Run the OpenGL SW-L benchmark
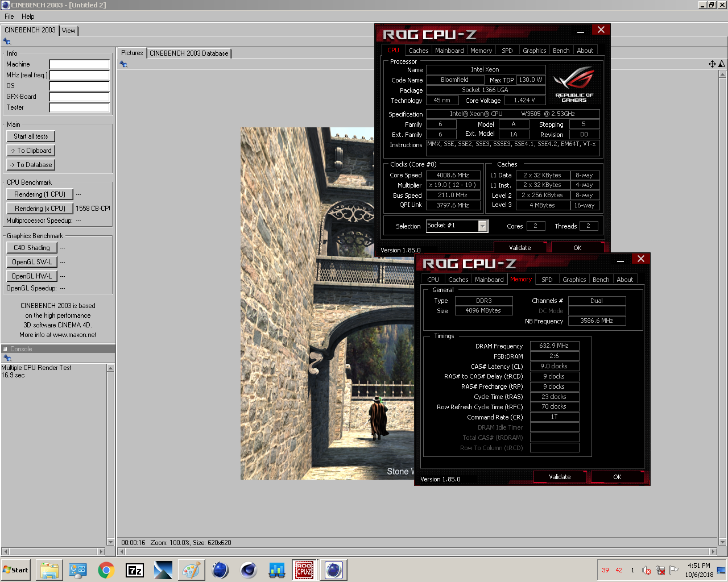 [x=32, y=262]
